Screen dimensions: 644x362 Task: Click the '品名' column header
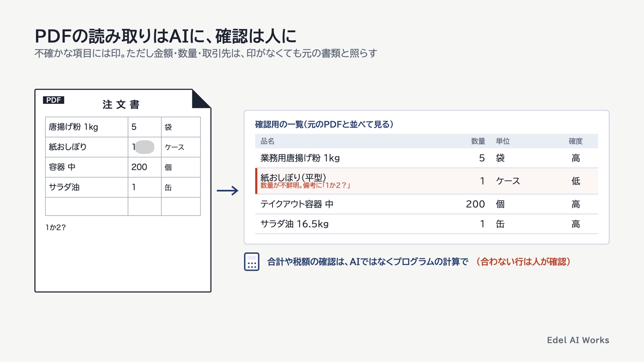268,141
